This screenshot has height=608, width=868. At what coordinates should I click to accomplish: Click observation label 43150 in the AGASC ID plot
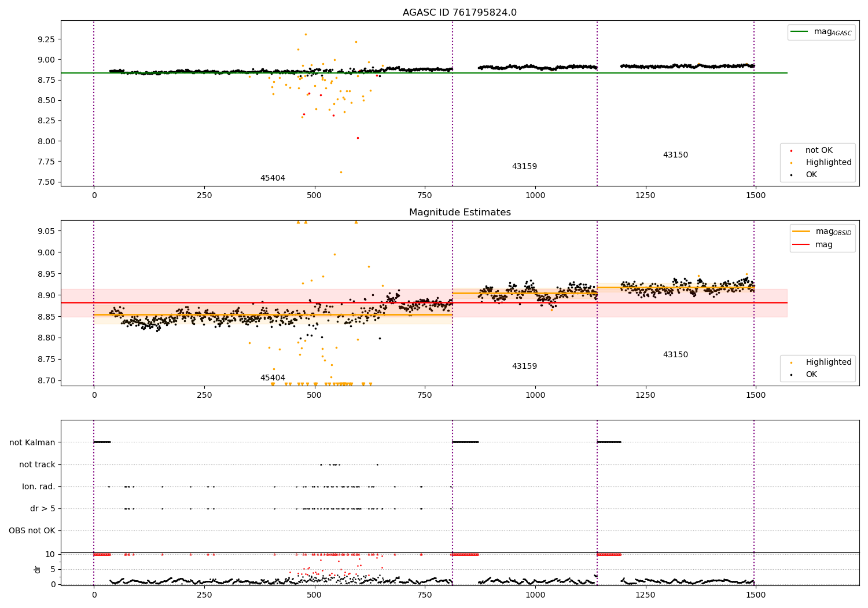[x=675, y=155]
